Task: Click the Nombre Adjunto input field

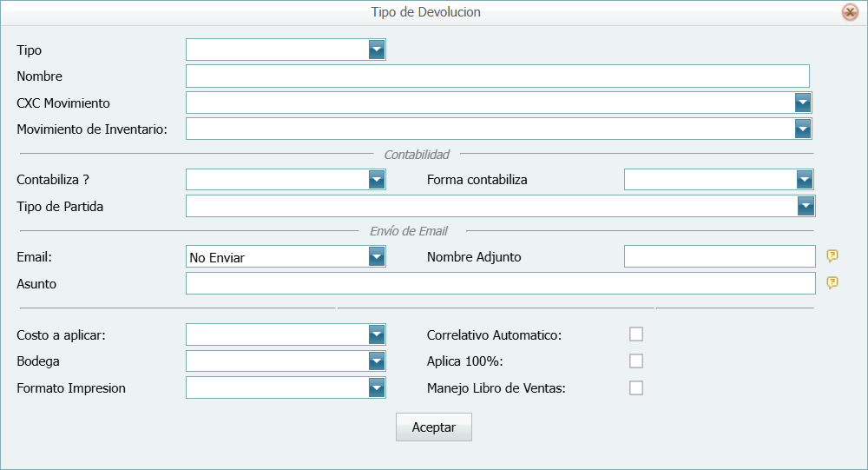Action: pos(720,256)
